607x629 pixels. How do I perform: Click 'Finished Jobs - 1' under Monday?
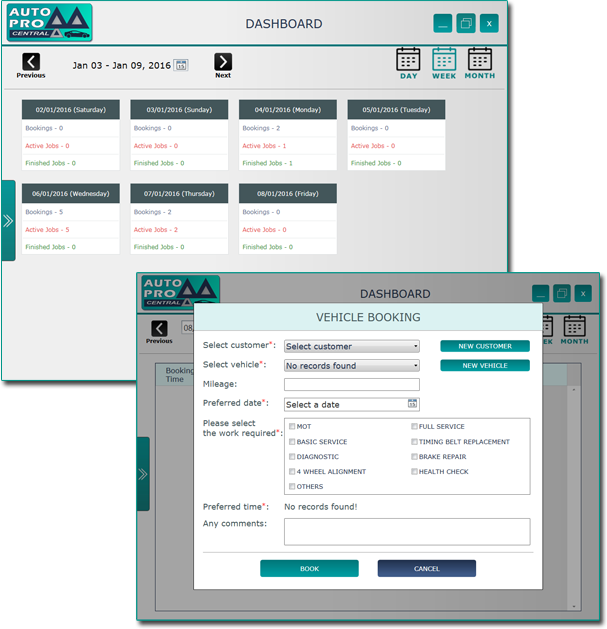[267, 163]
